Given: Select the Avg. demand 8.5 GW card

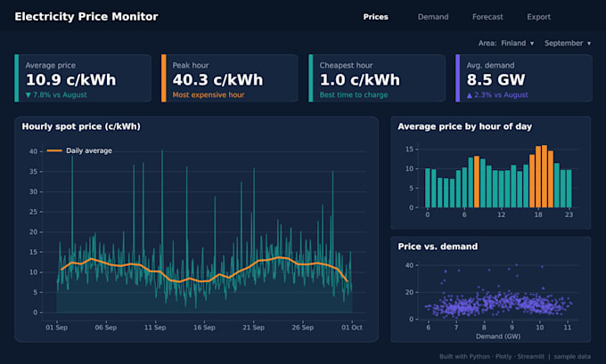Looking at the screenshot, I should click(x=524, y=78).
